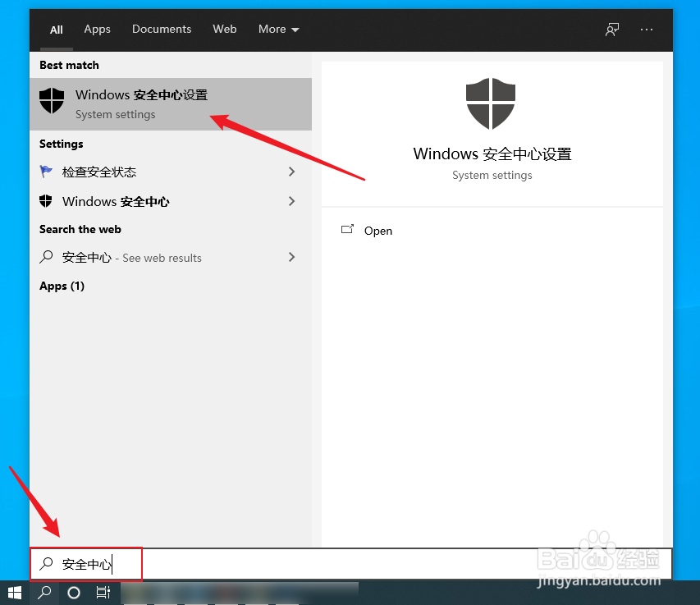Open Task View from the taskbar
700x605 pixels.
[x=103, y=593]
